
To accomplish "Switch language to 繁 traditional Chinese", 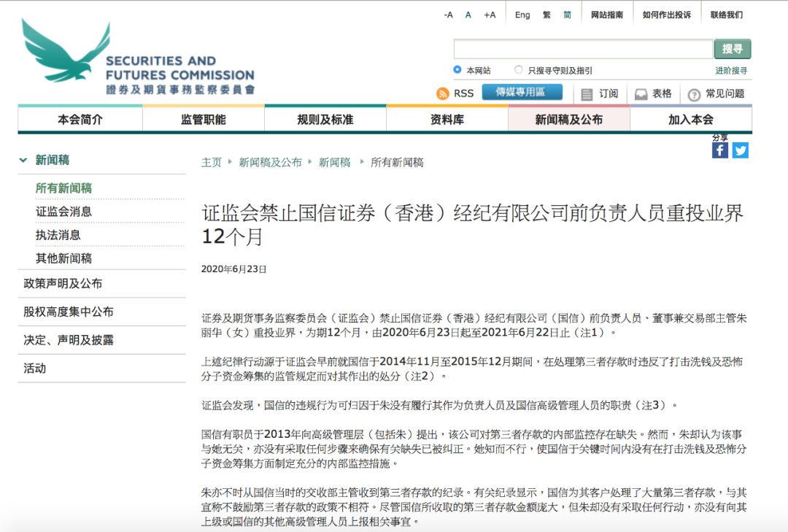I will pos(546,15).
